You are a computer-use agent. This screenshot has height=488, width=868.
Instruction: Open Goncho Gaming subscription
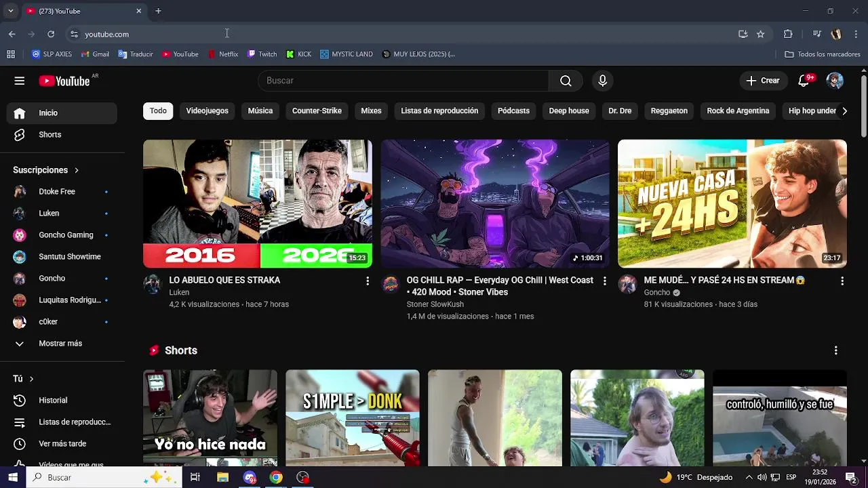click(62, 235)
